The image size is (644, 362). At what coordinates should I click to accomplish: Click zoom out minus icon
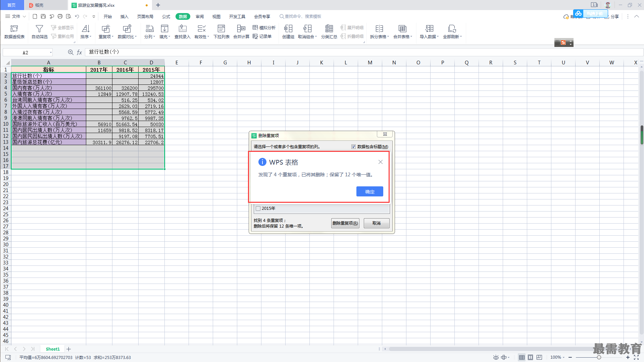[x=570, y=357]
